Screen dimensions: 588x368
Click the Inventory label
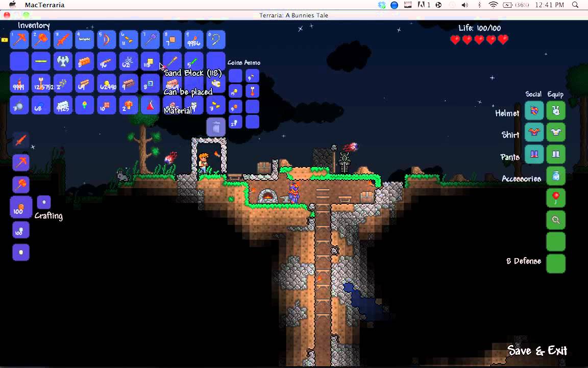point(34,26)
